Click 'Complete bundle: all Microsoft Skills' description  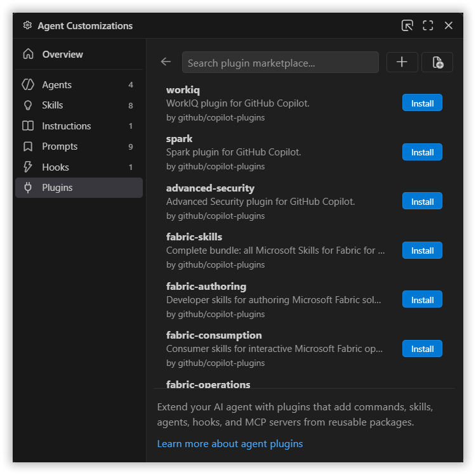click(x=275, y=251)
